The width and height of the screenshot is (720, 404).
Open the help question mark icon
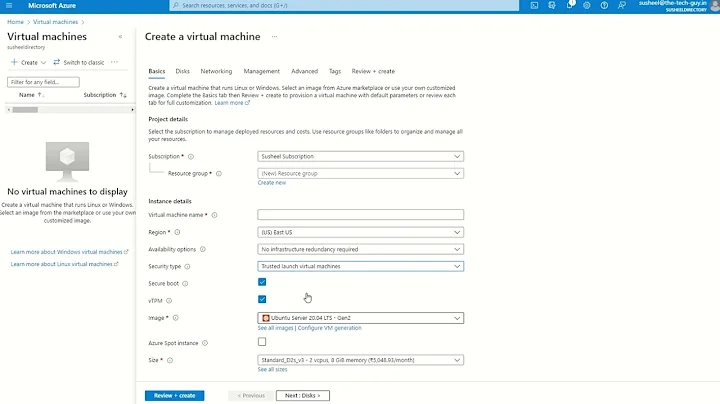pos(604,6)
